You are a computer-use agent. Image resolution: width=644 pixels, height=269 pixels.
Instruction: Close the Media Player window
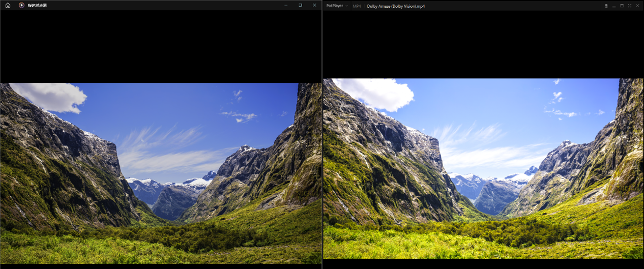pos(314,5)
